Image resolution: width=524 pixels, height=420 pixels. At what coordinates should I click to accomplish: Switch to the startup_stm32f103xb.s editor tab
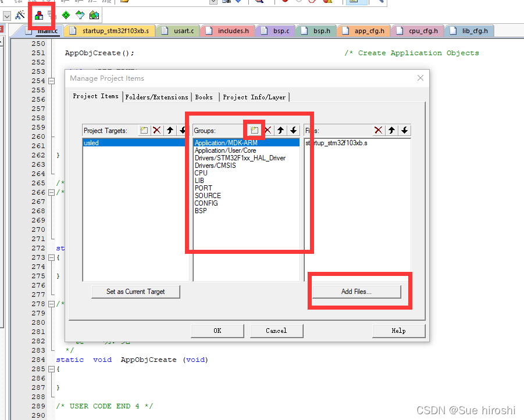[x=110, y=31]
